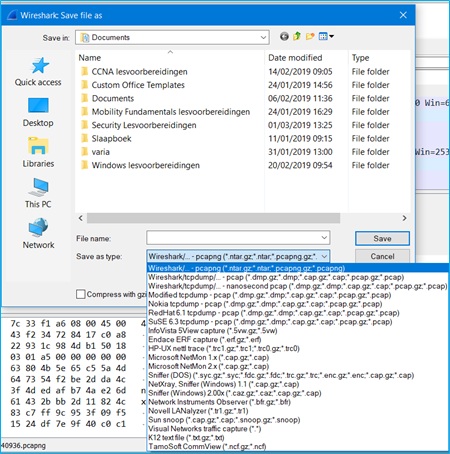450x454 pixels.
Task: Choose Nokia tcpdump pcap option
Action: [298, 304]
